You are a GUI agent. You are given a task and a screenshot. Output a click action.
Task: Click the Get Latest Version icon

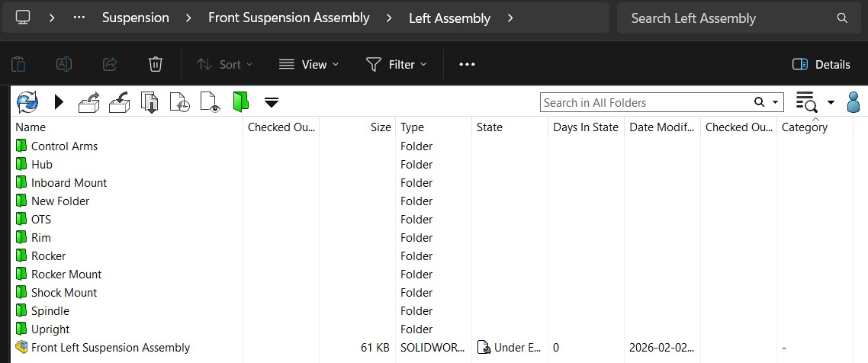pos(150,101)
